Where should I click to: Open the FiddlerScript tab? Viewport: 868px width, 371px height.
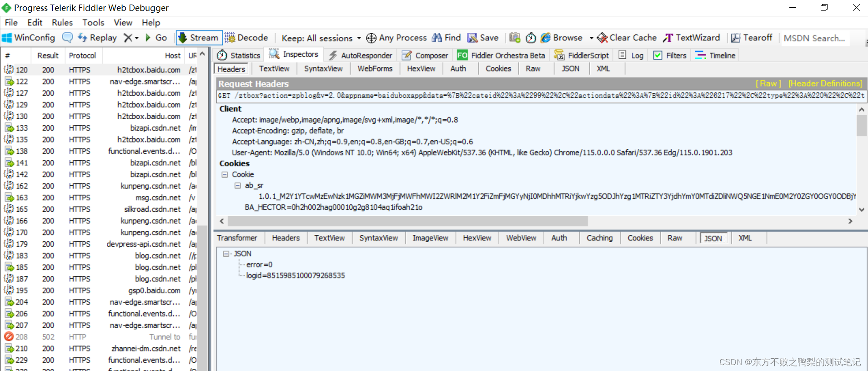(x=582, y=55)
